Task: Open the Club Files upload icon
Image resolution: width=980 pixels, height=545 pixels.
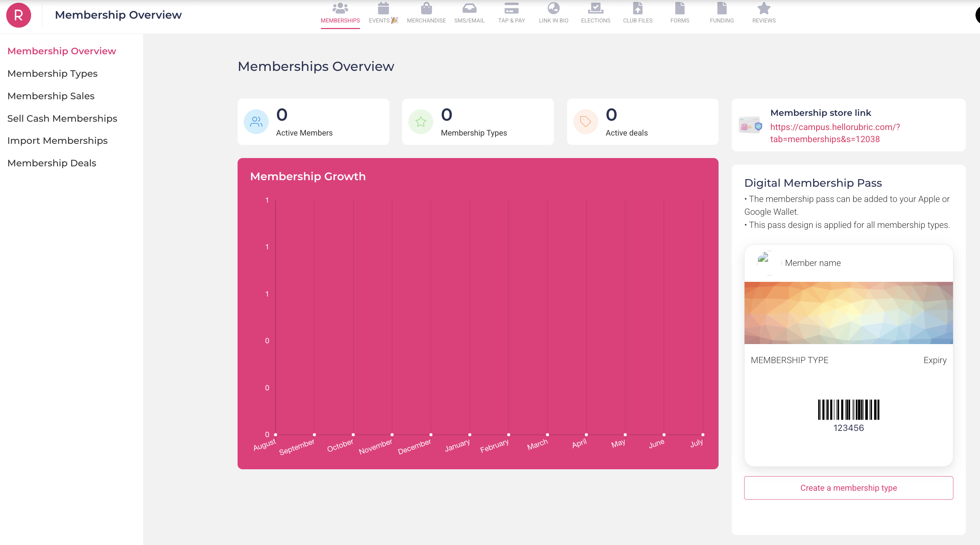Action: coord(638,8)
